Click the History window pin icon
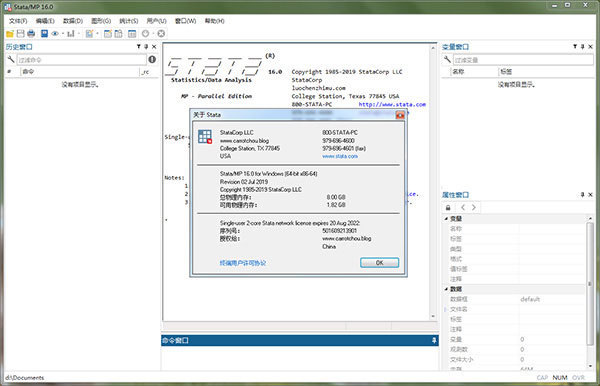Viewport: 600px width, 386px height. (146, 46)
